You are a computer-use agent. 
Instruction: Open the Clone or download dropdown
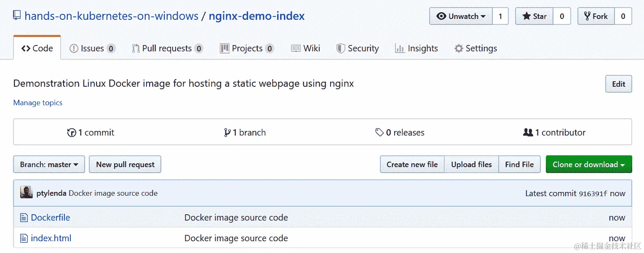588,165
